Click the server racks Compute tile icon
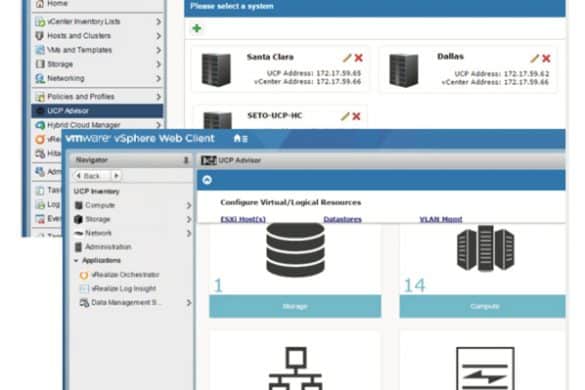The image size is (585, 390). (x=485, y=248)
